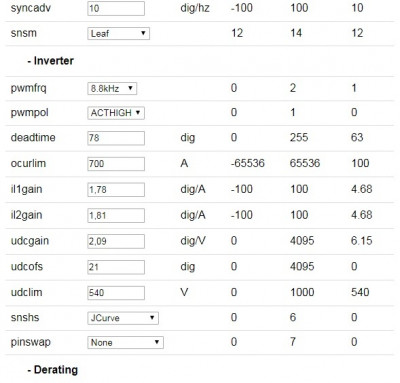
Task: Click the il1gain input field
Action: point(116,190)
